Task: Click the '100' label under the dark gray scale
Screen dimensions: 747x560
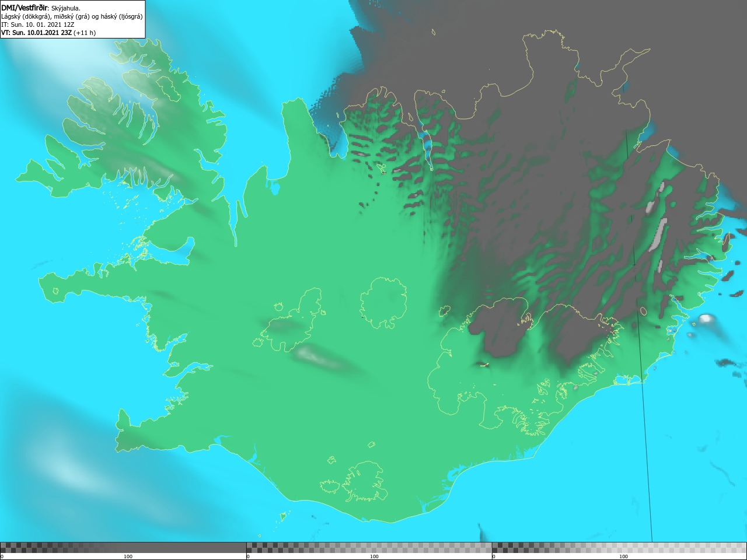Action: 128,556
